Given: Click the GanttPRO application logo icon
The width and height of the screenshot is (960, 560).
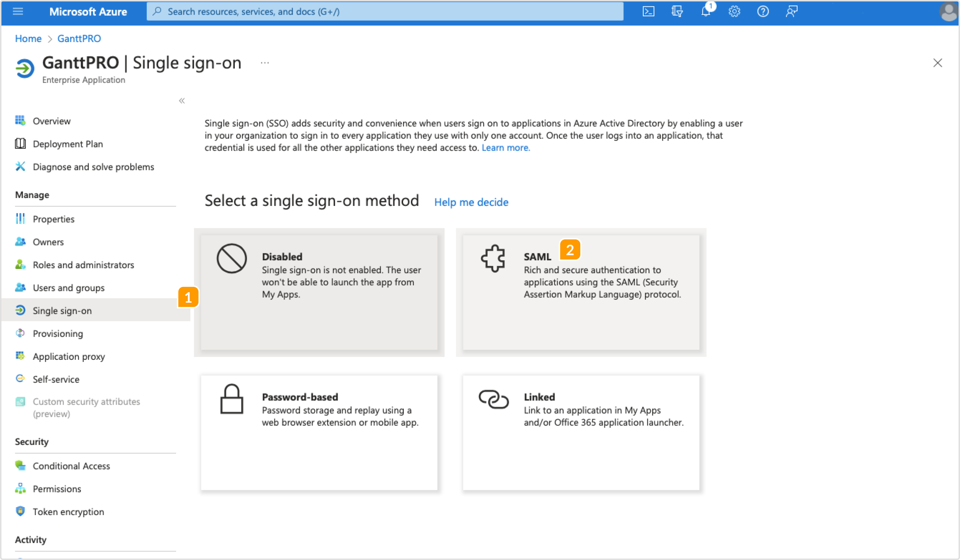Looking at the screenshot, I should [x=25, y=69].
